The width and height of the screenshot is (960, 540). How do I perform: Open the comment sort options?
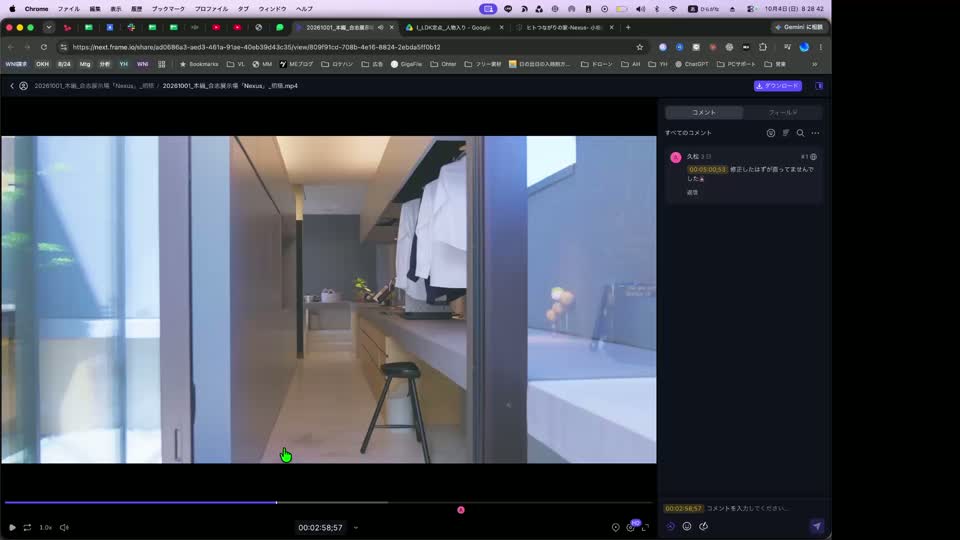786,133
